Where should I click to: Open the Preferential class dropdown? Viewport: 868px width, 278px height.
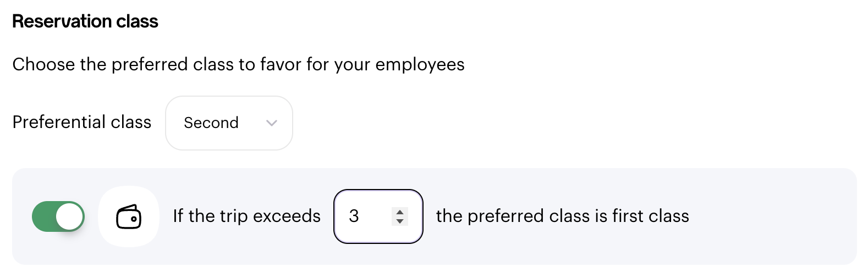[229, 123]
